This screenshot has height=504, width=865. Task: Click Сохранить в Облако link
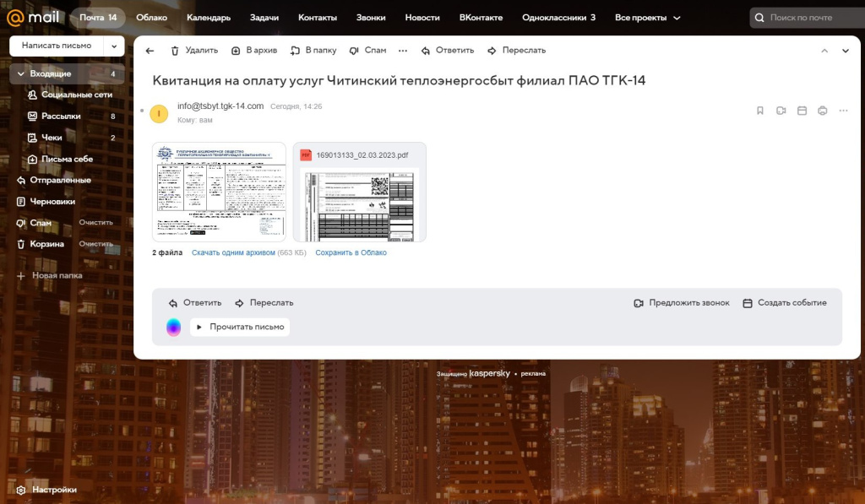[x=351, y=252]
